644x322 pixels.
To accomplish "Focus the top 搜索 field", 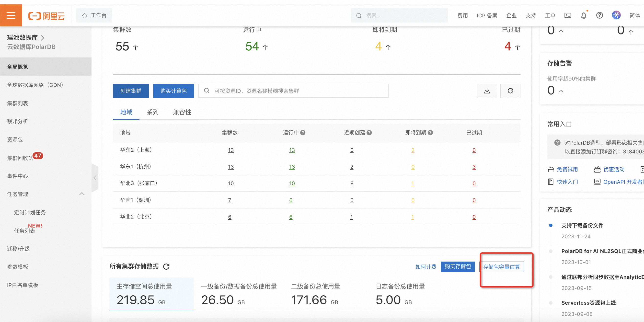I will click(399, 15).
